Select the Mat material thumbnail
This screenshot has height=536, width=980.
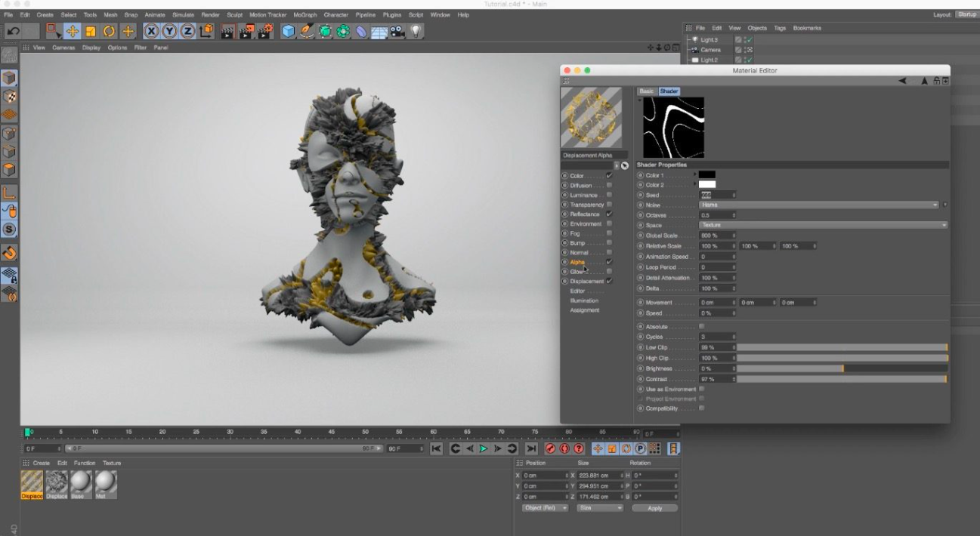pyautogui.click(x=106, y=484)
